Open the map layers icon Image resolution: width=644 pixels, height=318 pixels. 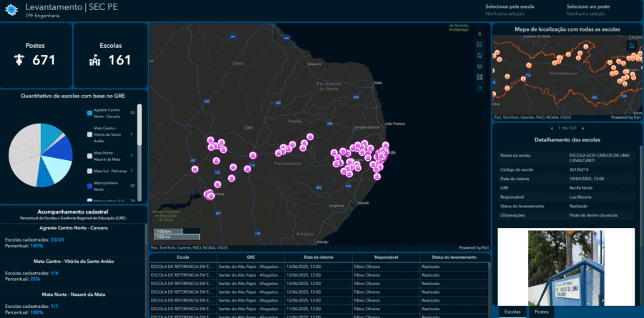pos(479,66)
